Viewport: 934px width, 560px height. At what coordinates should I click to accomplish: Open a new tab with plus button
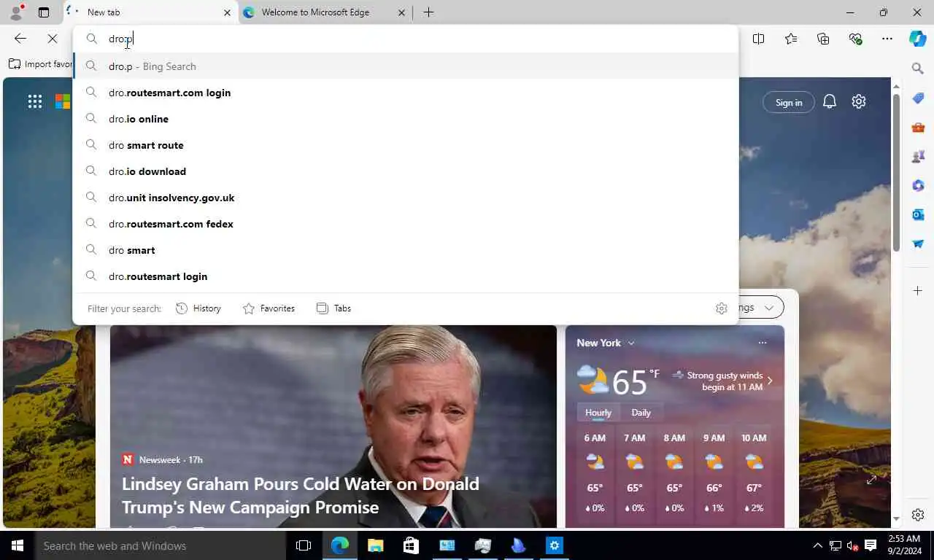click(428, 12)
